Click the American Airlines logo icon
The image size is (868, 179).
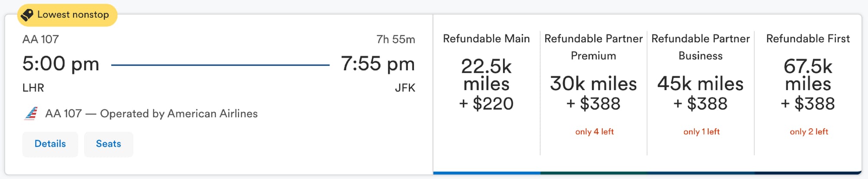[31, 114]
